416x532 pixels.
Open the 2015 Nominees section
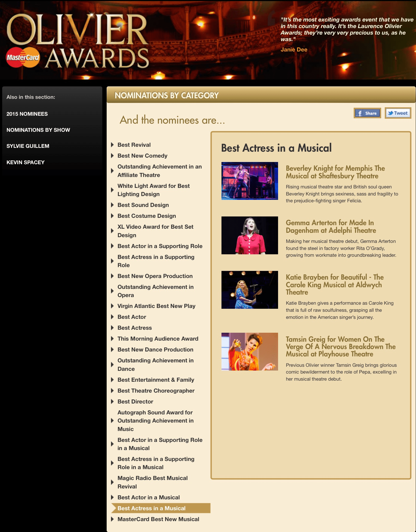pos(27,114)
